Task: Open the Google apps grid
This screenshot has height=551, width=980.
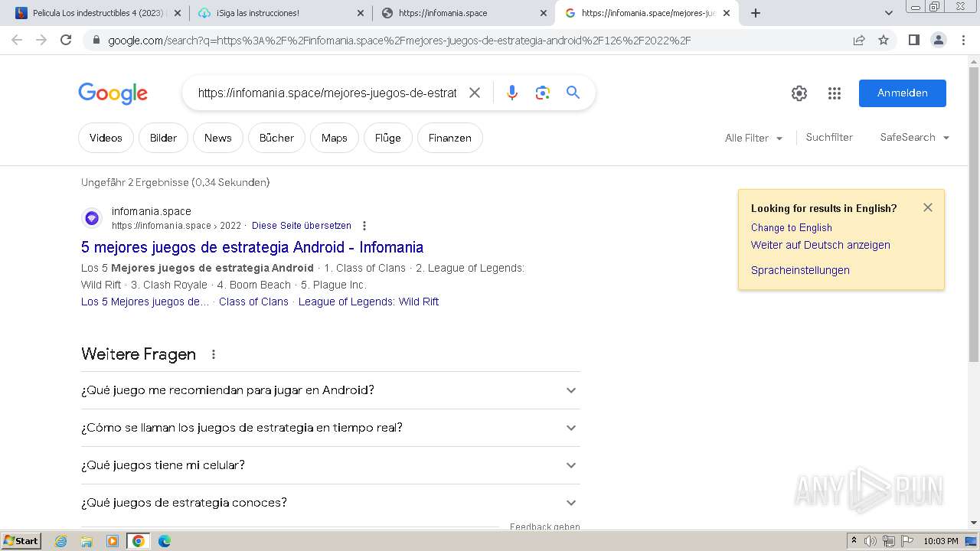Action: (x=835, y=93)
